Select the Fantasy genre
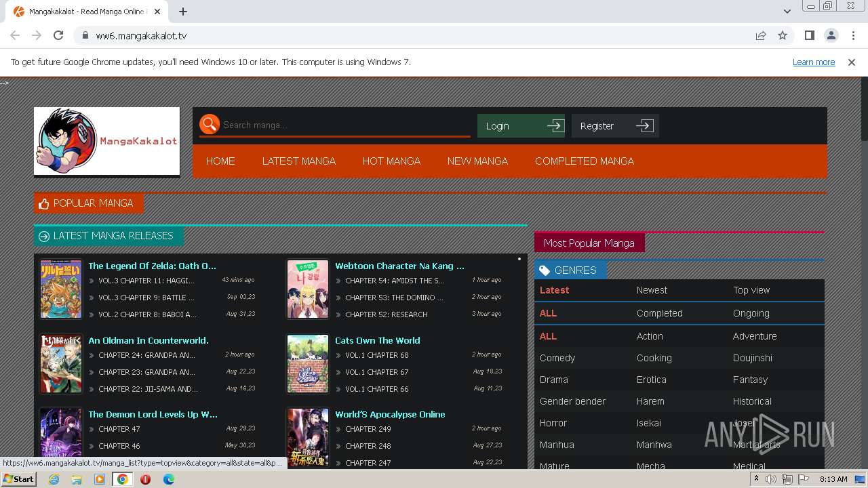The width and height of the screenshot is (868, 488). pyautogui.click(x=750, y=380)
